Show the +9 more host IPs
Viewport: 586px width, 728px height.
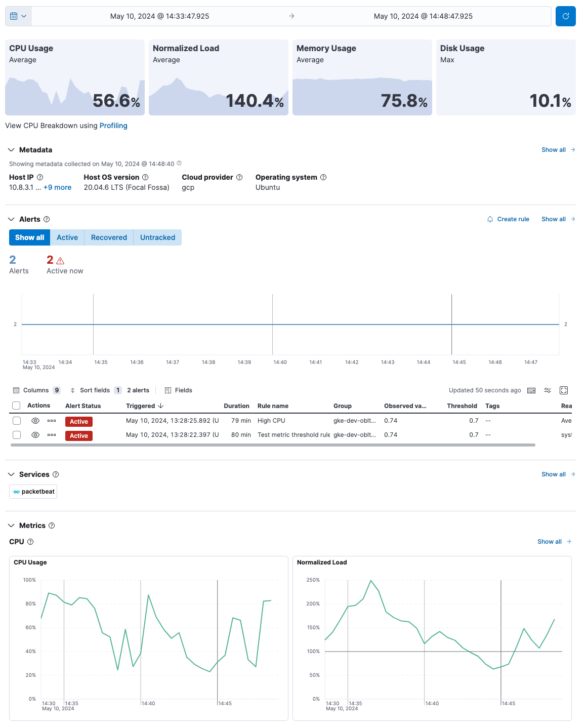(x=58, y=187)
